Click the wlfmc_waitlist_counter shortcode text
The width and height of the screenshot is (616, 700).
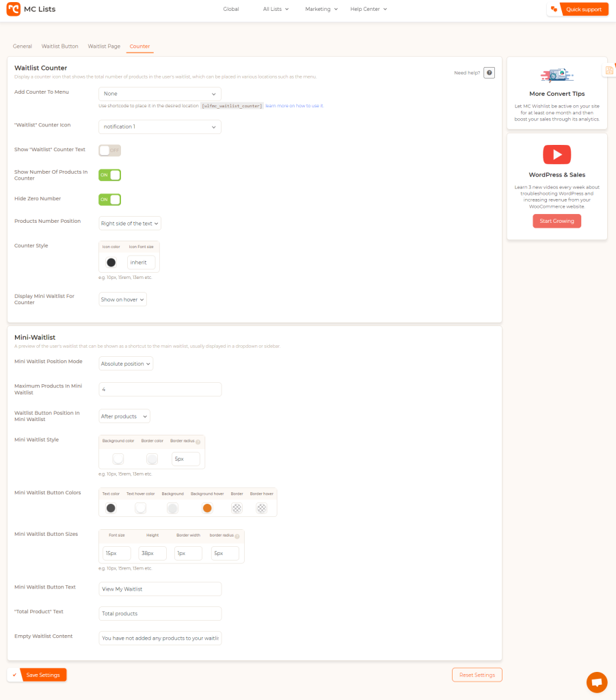[x=232, y=106]
